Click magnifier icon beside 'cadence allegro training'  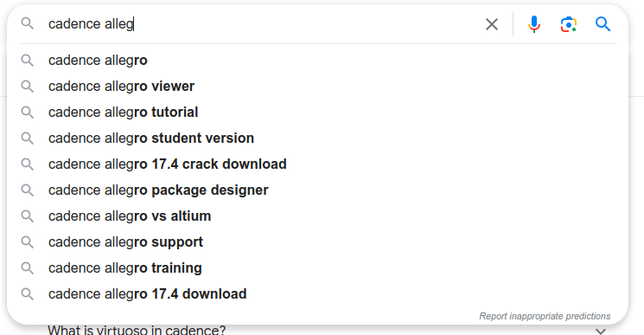(27, 268)
